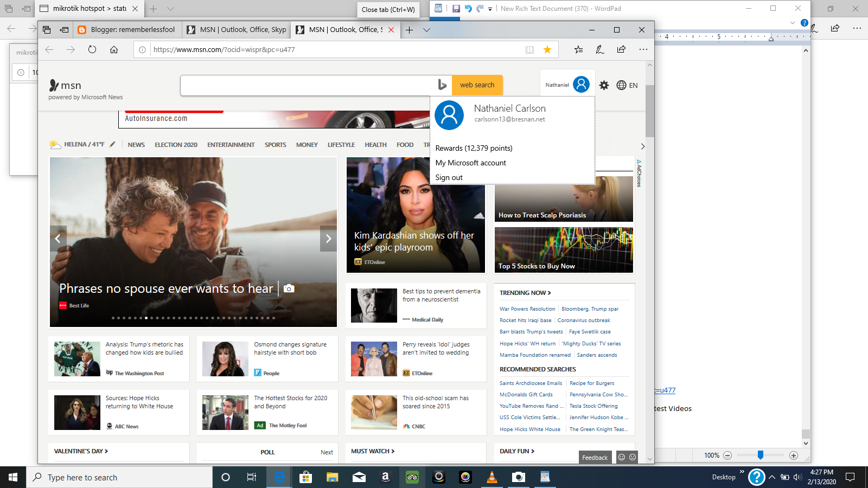868x488 pixels.
Task: Open WordPad Customize Quick Access Toolbar dropdown
Action: pos(490,9)
